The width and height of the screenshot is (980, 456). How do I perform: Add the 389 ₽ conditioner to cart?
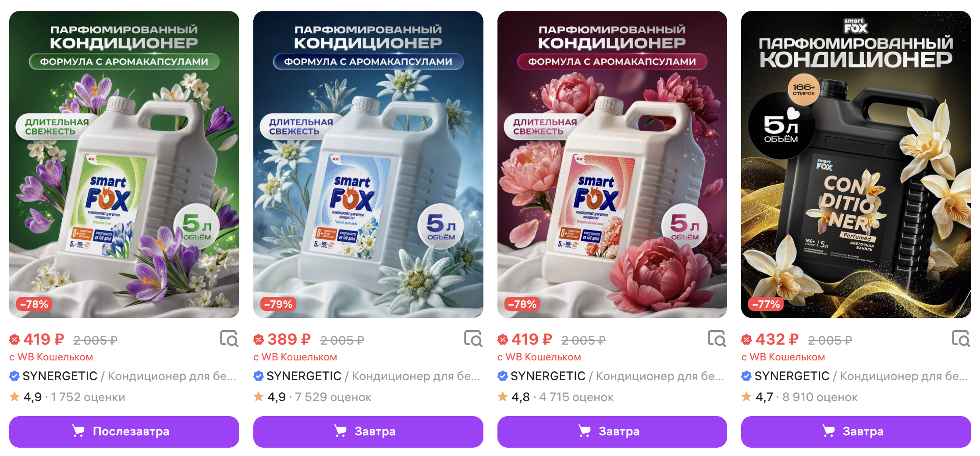pyautogui.click(x=368, y=431)
